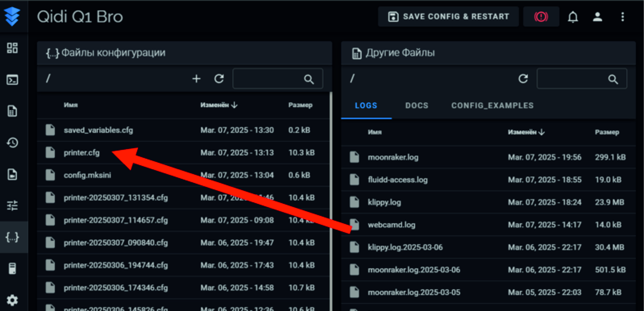Sort configuration files by Размер column
The width and height of the screenshot is (644, 311).
click(x=300, y=105)
